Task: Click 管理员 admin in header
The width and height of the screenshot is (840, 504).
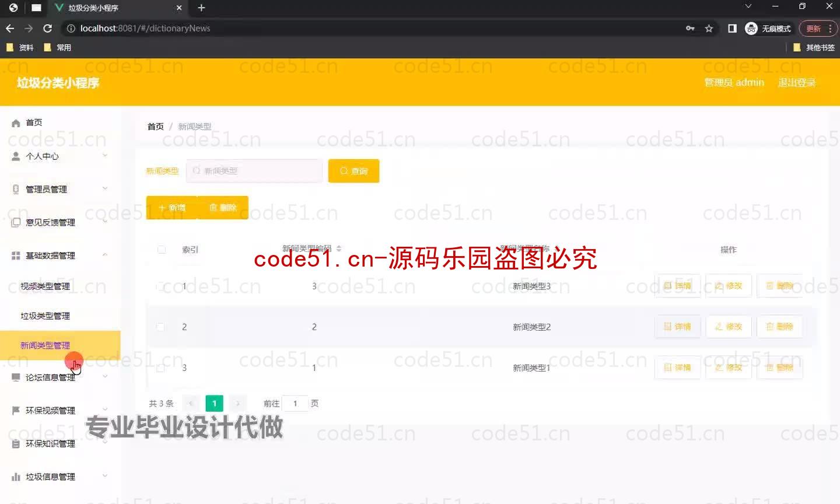Action: (734, 82)
